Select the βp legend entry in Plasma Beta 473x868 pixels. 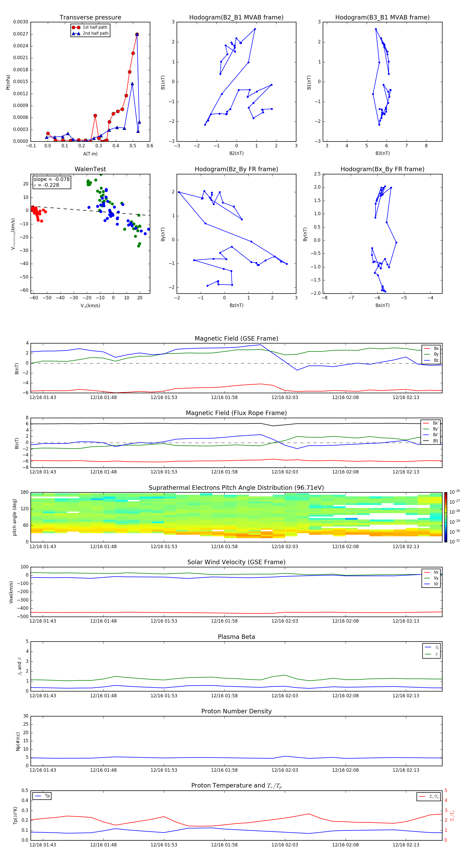432,647
